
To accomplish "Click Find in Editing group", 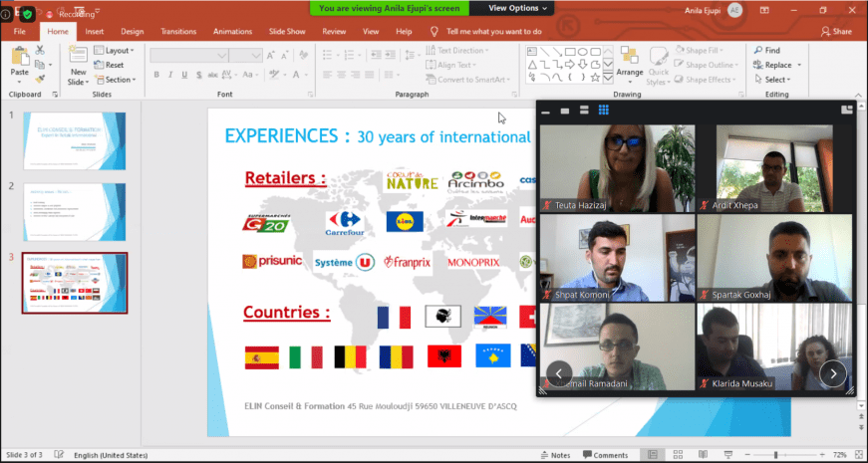I will [766, 51].
